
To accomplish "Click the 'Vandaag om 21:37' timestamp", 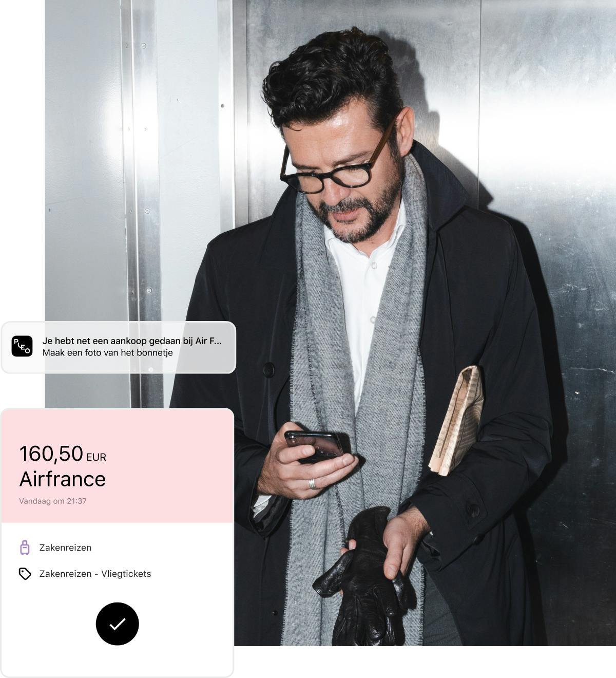I will pyautogui.click(x=53, y=501).
